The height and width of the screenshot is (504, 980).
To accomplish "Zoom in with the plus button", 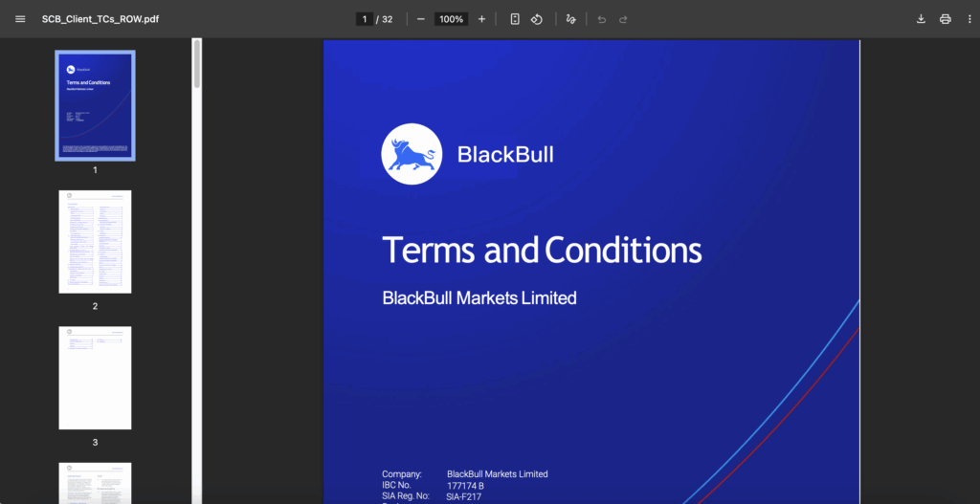I will (x=481, y=19).
